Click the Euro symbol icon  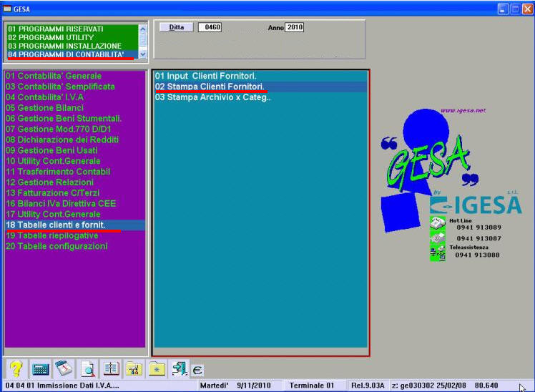click(x=197, y=370)
